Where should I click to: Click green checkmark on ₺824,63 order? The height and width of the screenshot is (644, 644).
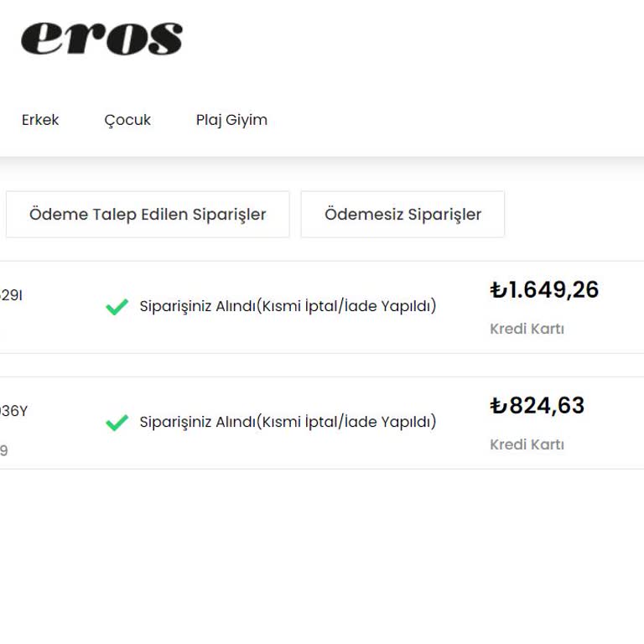(117, 423)
